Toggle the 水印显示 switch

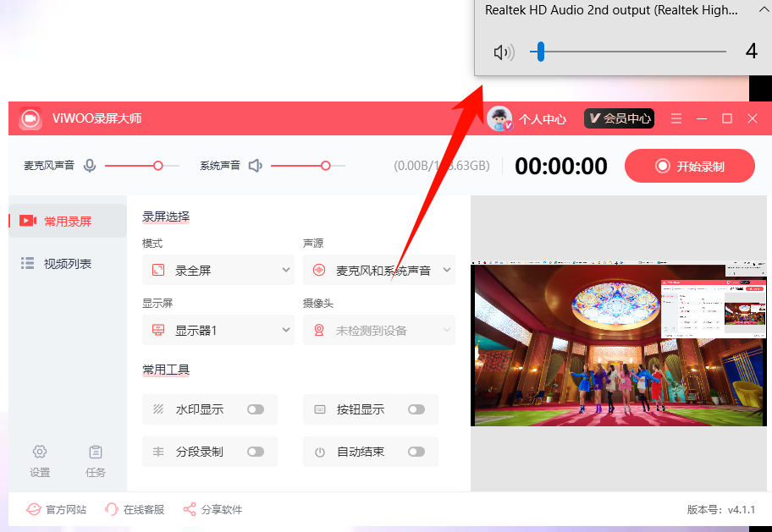click(256, 409)
